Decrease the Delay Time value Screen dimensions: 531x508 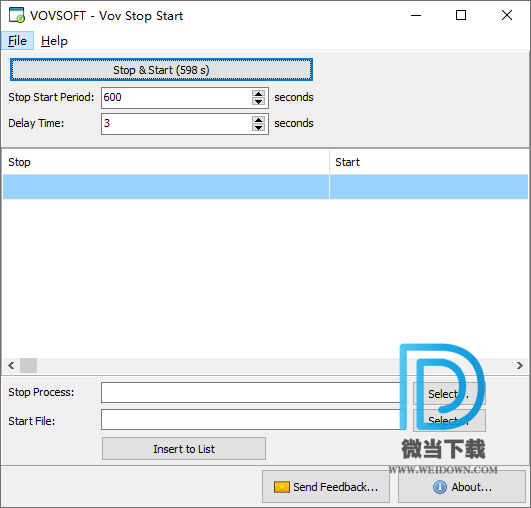(x=259, y=128)
